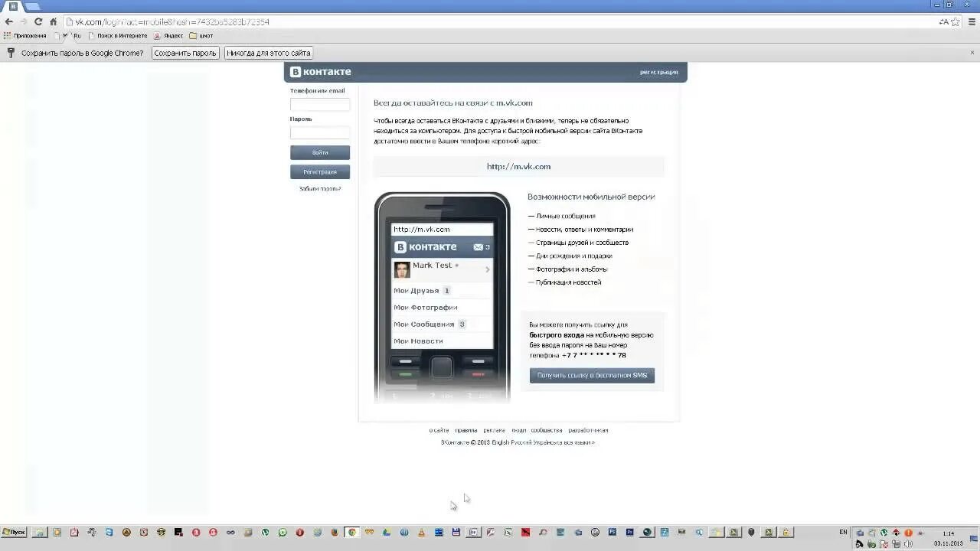980x551 pixels.
Task: Open the clock showing 1:14
Action: tap(948, 533)
